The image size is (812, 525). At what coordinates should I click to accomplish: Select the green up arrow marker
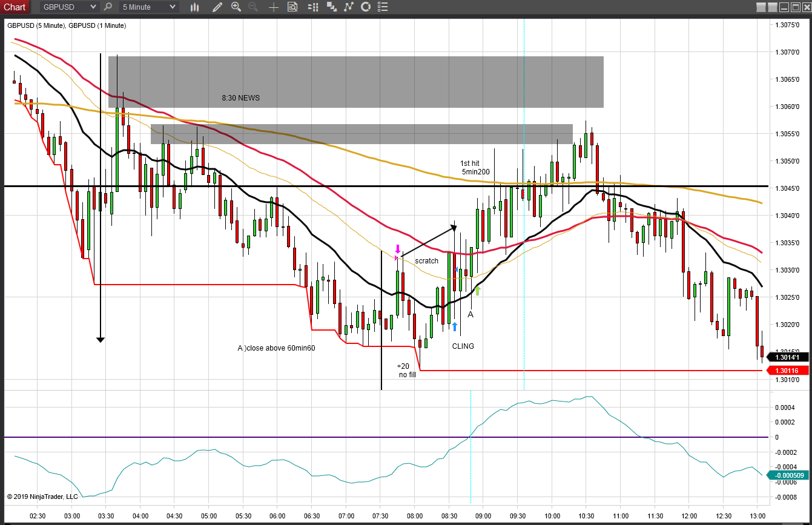coord(477,291)
